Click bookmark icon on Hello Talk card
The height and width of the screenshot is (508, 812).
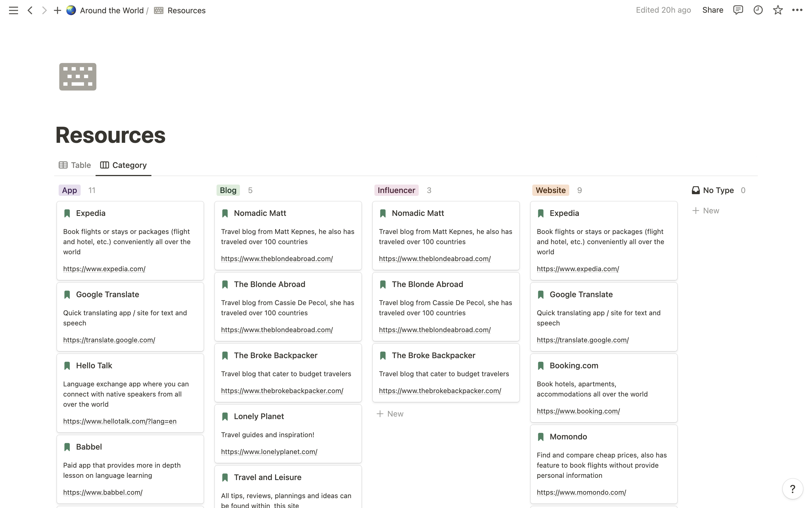pos(67,366)
